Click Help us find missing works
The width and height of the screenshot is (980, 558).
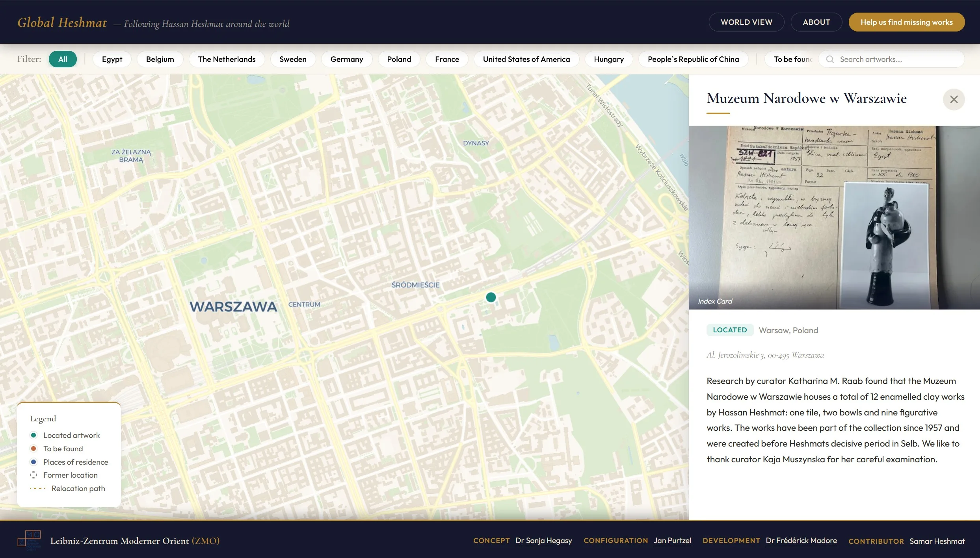(907, 22)
